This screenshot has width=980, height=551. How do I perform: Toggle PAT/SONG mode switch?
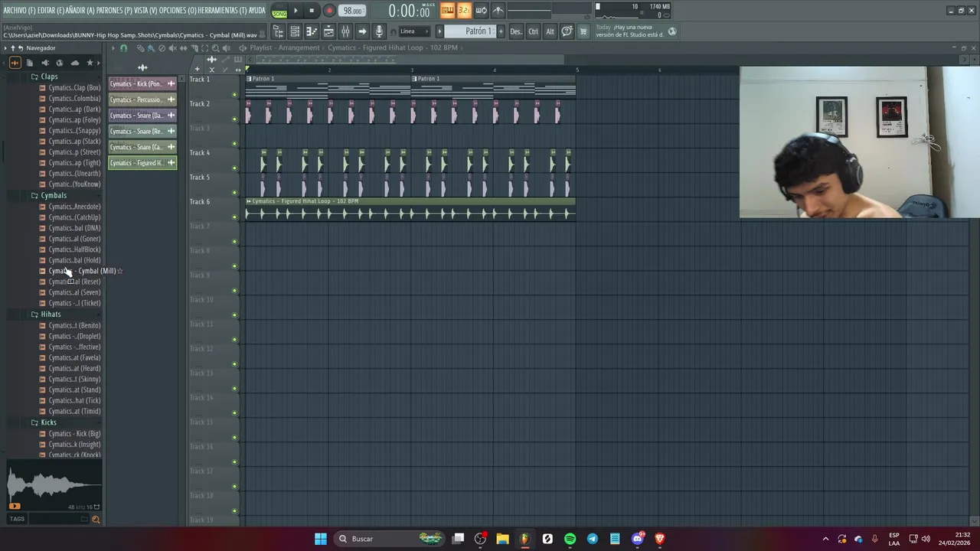279,11
